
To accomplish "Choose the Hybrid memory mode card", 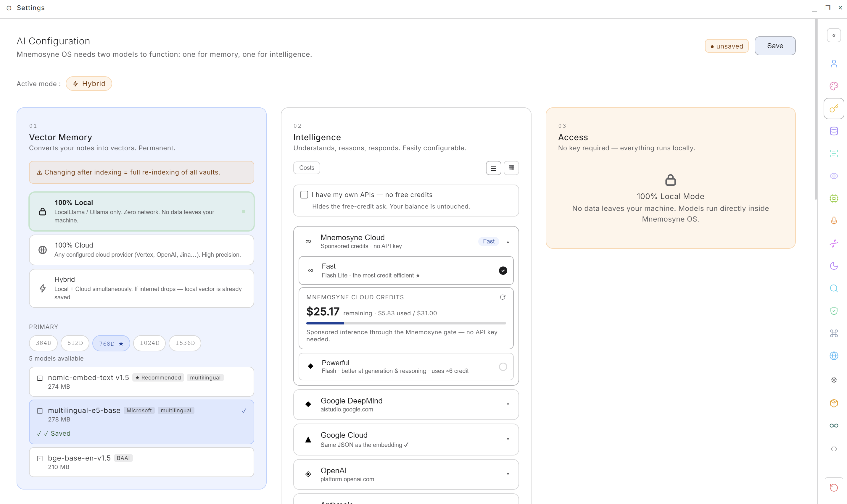I will click(141, 288).
